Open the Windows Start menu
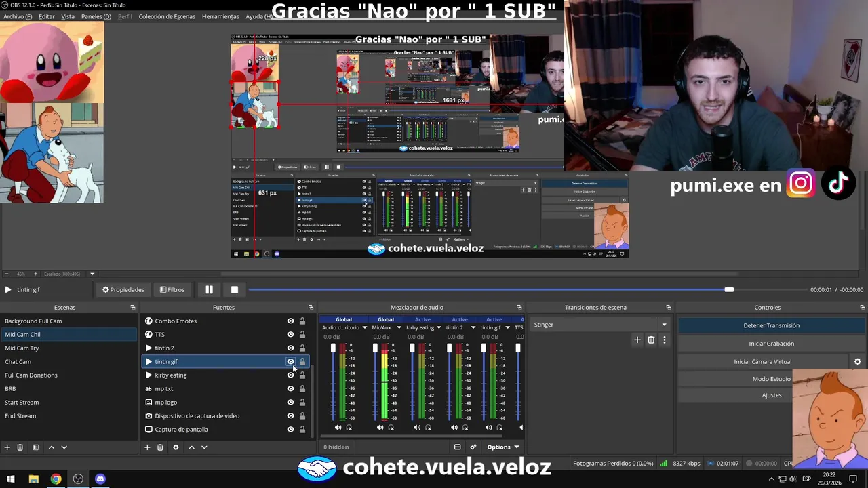The image size is (868, 488). click(x=11, y=479)
